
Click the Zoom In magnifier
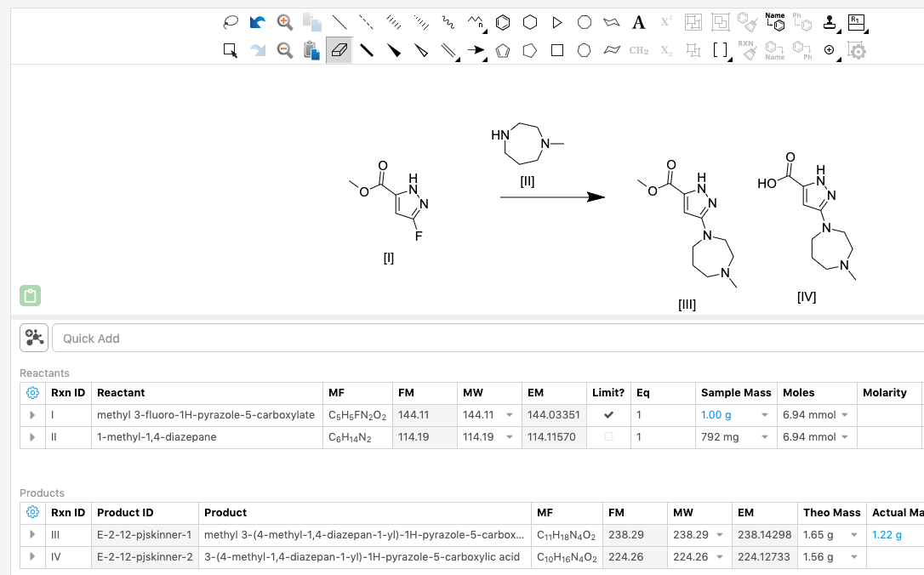[285, 23]
